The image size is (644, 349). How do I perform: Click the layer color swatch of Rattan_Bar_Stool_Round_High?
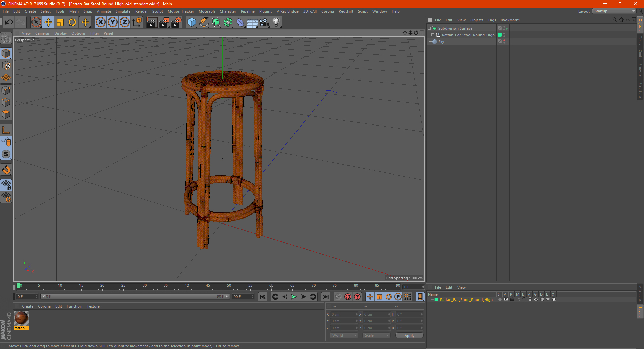point(500,35)
